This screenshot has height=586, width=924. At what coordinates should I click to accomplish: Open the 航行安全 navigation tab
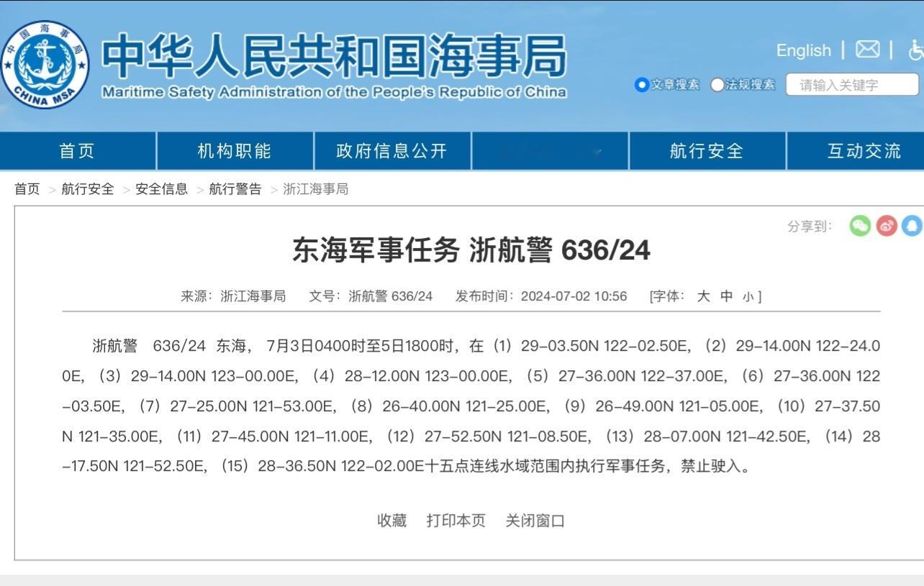[707, 151]
